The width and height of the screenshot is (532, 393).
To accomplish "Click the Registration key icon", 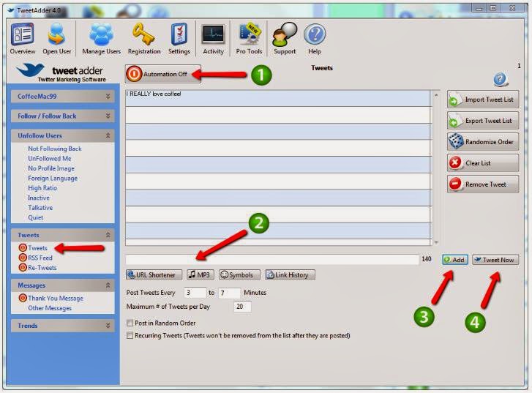I will [144, 39].
